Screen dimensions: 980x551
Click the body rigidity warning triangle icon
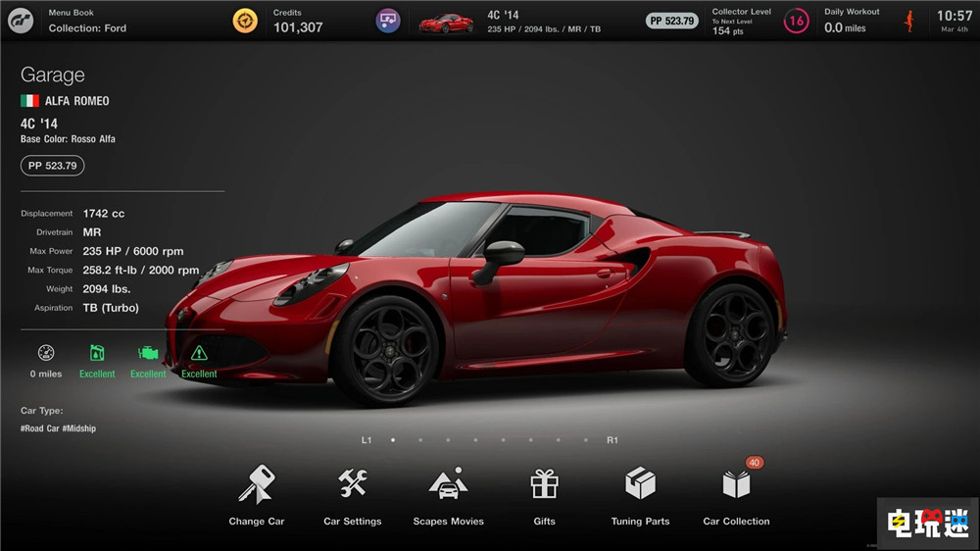click(x=199, y=354)
